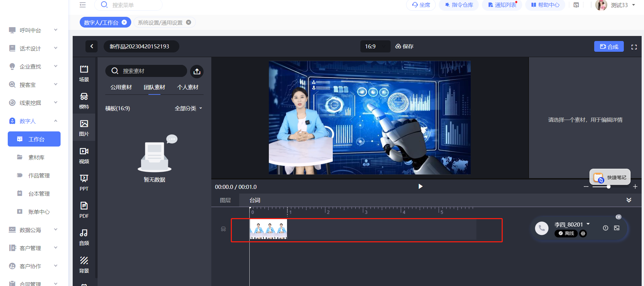Open the 场景 scene tool
The width and height of the screenshot is (644, 286).
(84, 74)
